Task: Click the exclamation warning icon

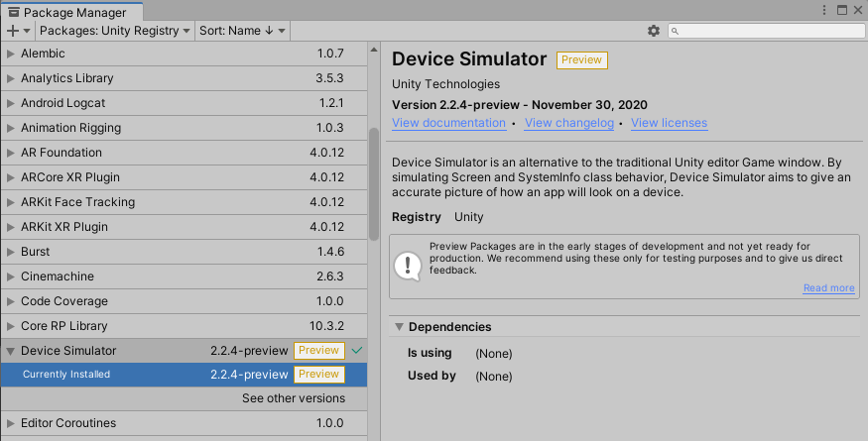Action: [x=408, y=267]
